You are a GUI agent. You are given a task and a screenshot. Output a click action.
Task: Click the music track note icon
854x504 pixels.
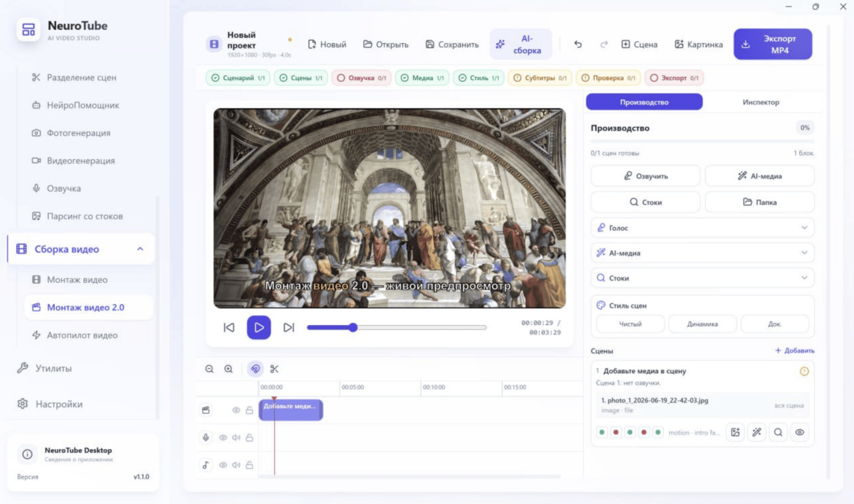pos(206,465)
